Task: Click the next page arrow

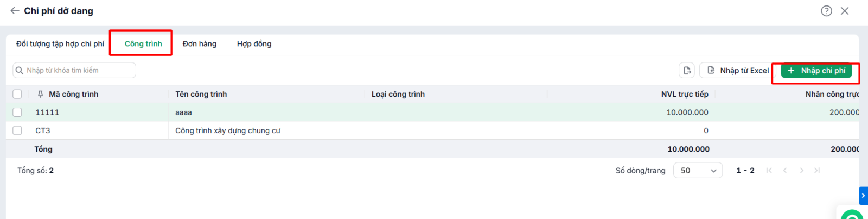Action: 801,171
